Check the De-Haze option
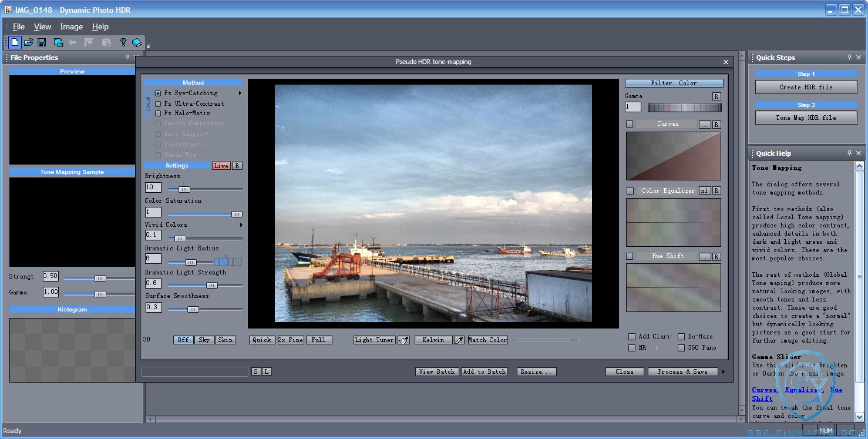Image resolution: width=868 pixels, height=439 pixels. point(681,337)
